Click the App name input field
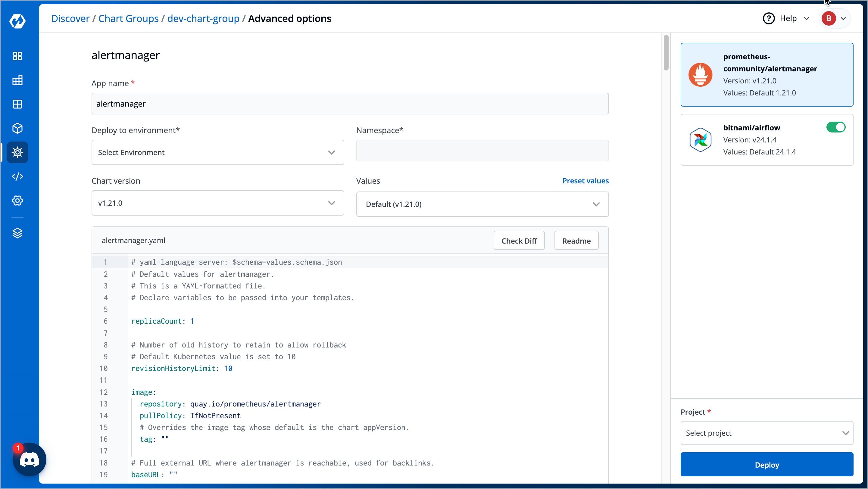This screenshot has width=868, height=489. (x=350, y=104)
